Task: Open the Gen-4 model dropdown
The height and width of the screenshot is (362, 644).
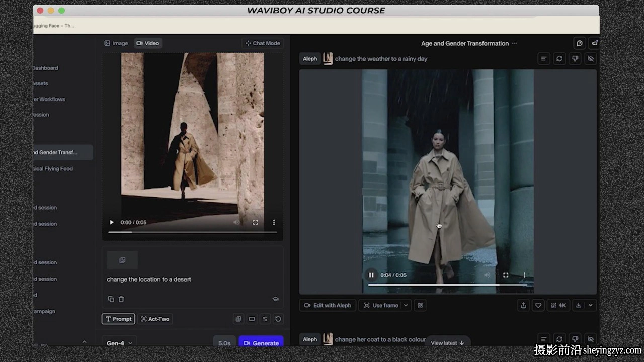Action: point(120,343)
